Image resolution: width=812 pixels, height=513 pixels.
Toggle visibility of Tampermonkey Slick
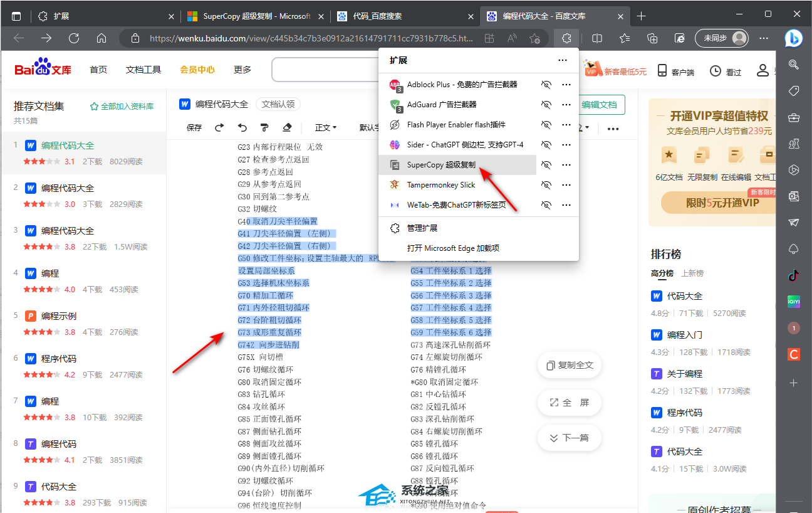tap(546, 184)
